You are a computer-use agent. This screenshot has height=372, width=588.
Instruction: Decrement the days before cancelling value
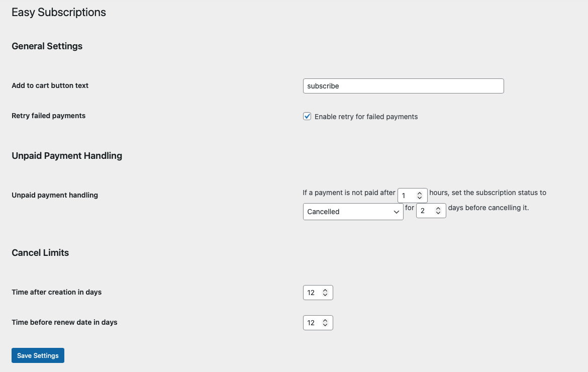pyautogui.click(x=439, y=213)
